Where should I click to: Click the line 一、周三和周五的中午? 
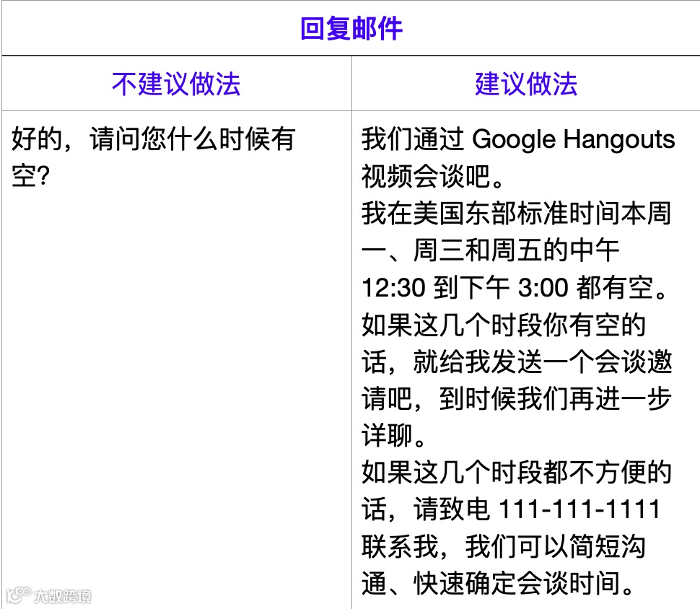click(x=490, y=250)
